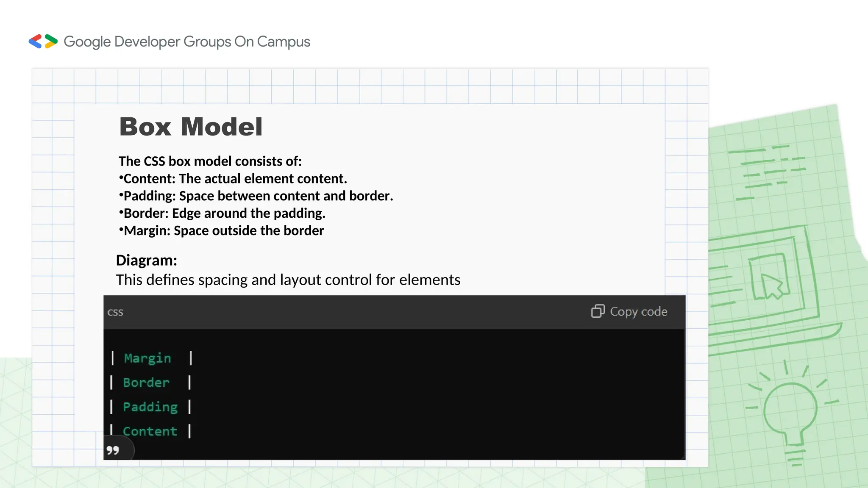Viewport: 868px width, 488px height.
Task: Click the Google Developer Groups logo icon
Action: pos(43,42)
